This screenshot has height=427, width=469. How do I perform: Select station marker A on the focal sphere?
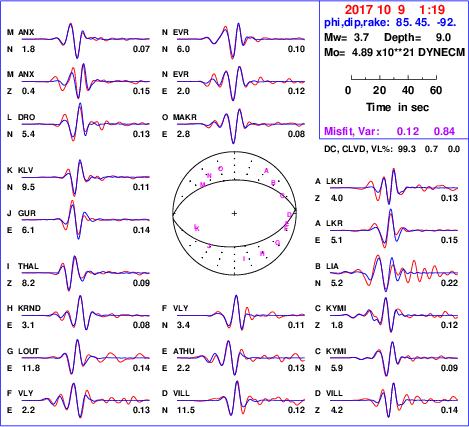click(266, 171)
